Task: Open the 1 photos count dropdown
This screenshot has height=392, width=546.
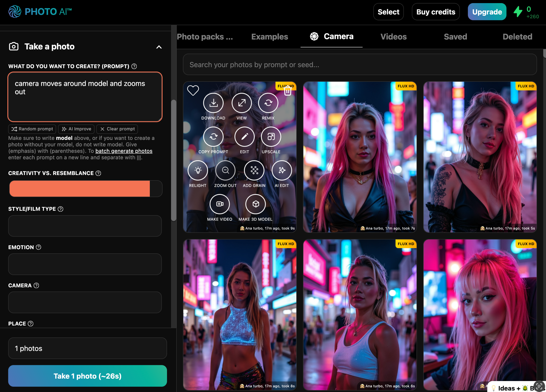Action: [87, 348]
